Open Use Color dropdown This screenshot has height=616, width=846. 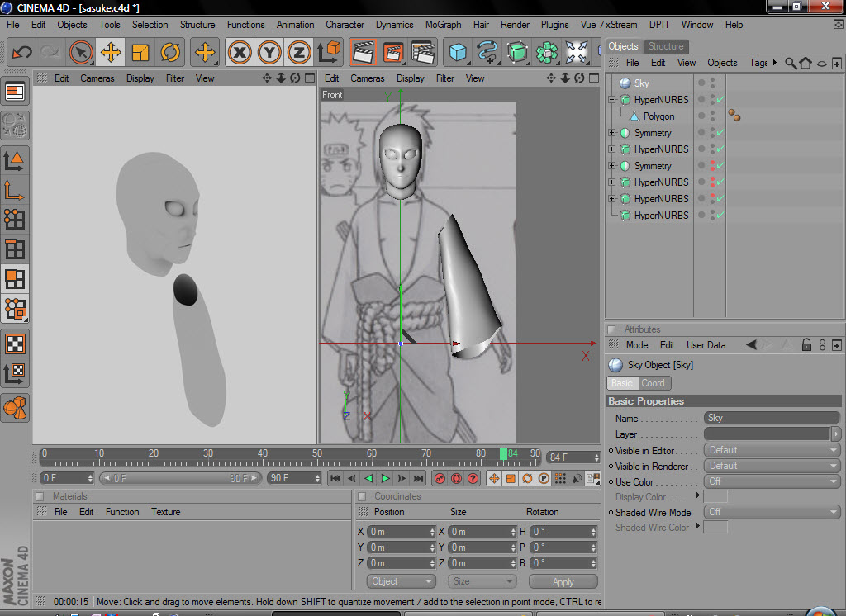point(772,481)
